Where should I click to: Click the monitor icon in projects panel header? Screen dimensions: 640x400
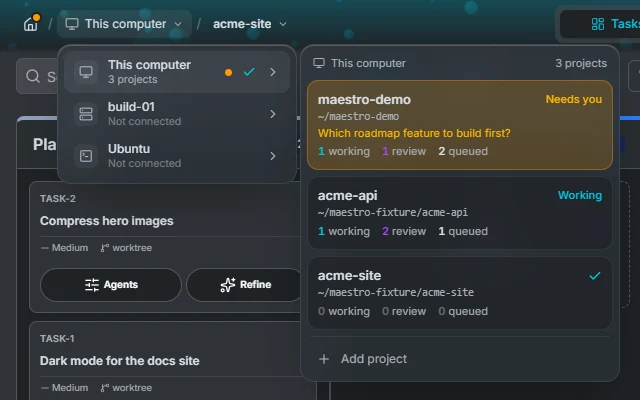click(x=319, y=63)
